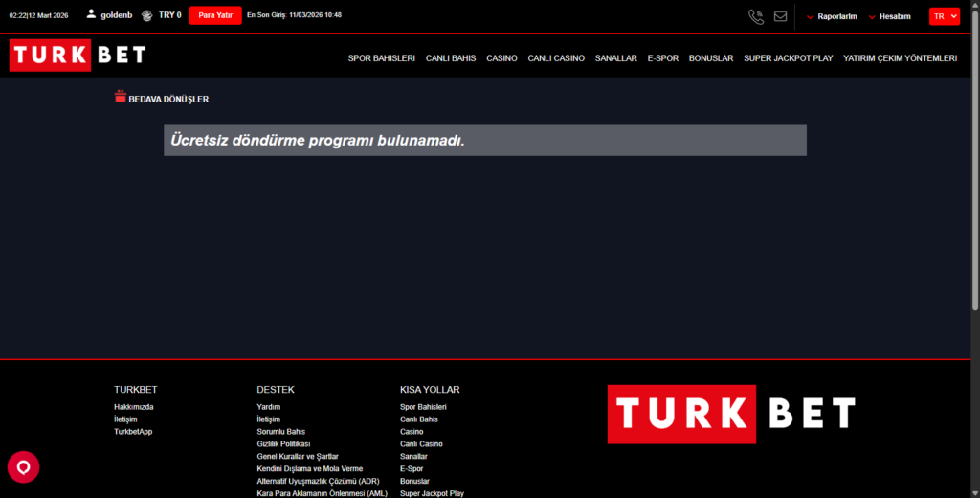Click the user profile icon beside goldenb

pyautogui.click(x=91, y=15)
